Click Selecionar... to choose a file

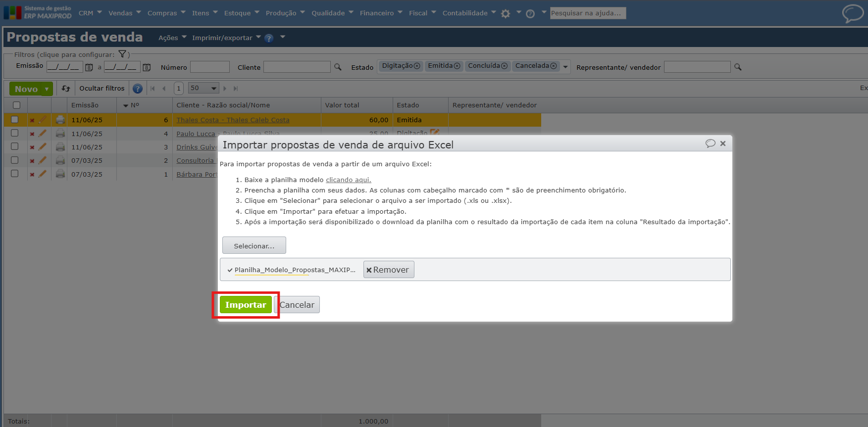tap(254, 245)
